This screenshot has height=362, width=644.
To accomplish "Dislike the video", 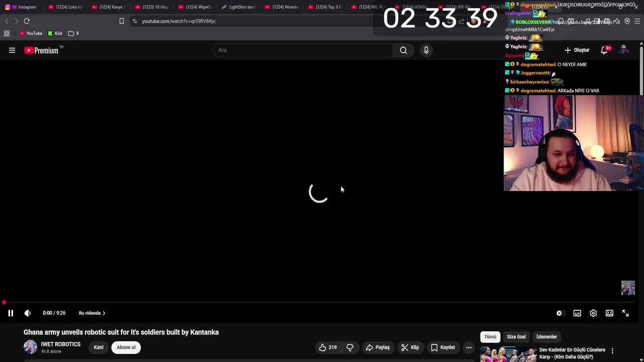I will 350,347.
